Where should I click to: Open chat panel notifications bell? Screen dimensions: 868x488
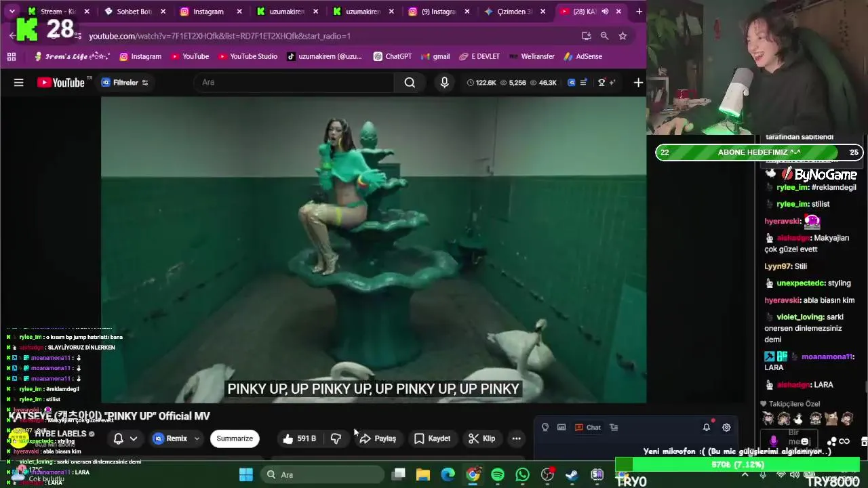707,428
